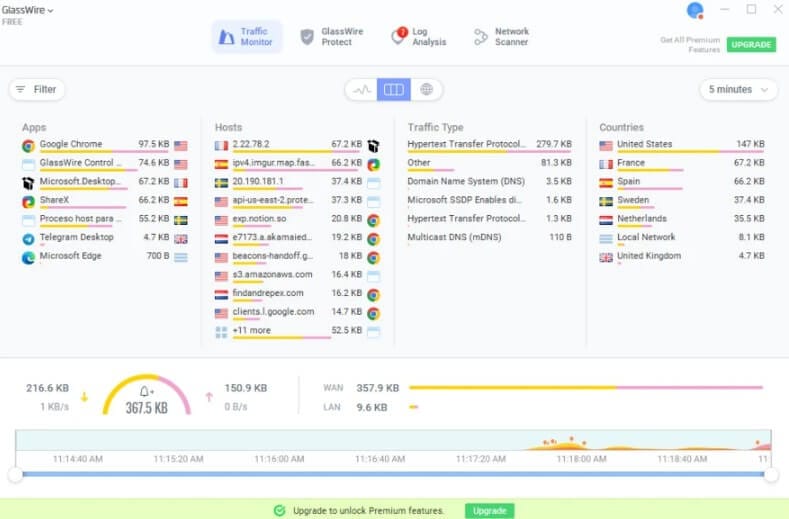Image resolution: width=789 pixels, height=519 pixels.
Task: Click the UK flag beside Telegram Desktop
Action: click(181, 239)
